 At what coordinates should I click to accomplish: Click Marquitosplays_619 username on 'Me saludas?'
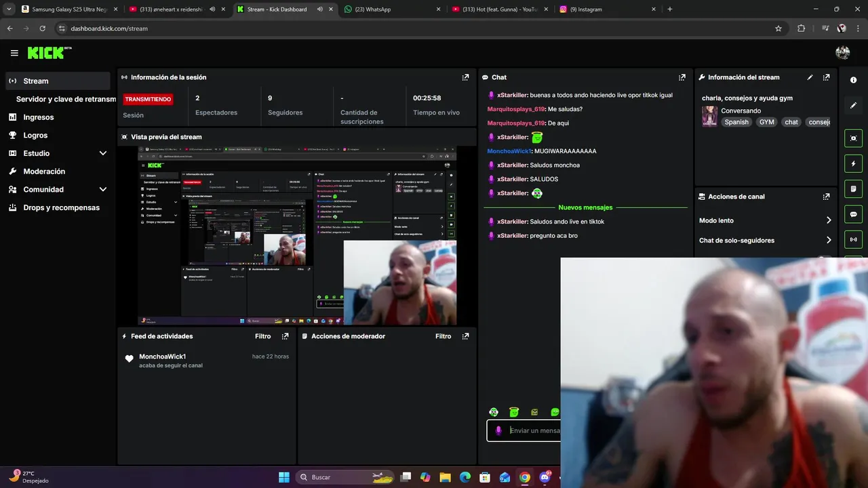pos(516,109)
